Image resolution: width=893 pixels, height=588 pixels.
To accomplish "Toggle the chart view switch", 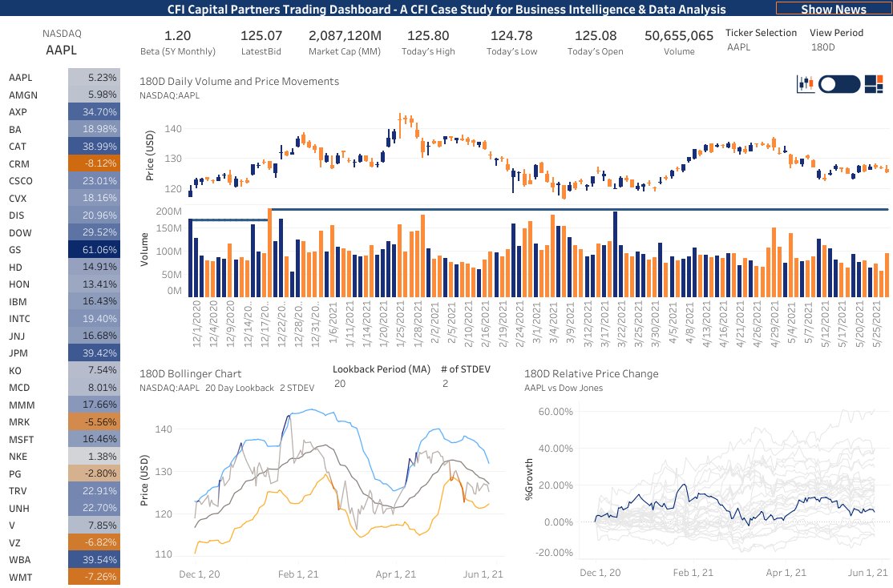I will 839,84.
